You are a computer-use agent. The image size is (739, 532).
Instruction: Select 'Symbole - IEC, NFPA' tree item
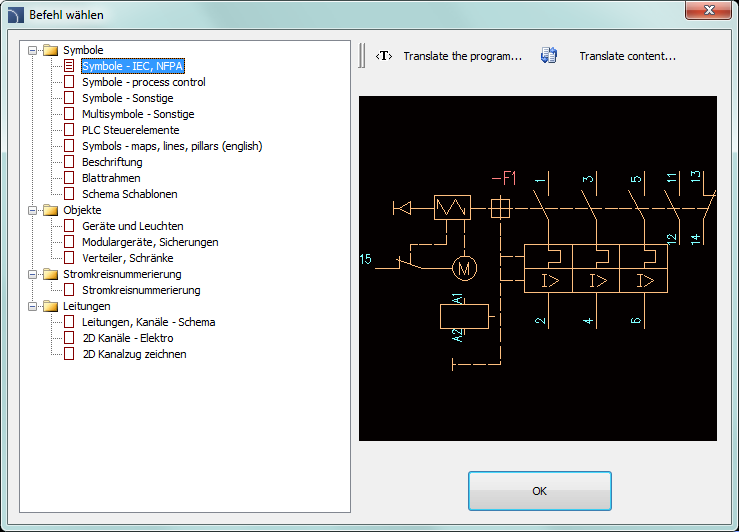click(x=132, y=66)
